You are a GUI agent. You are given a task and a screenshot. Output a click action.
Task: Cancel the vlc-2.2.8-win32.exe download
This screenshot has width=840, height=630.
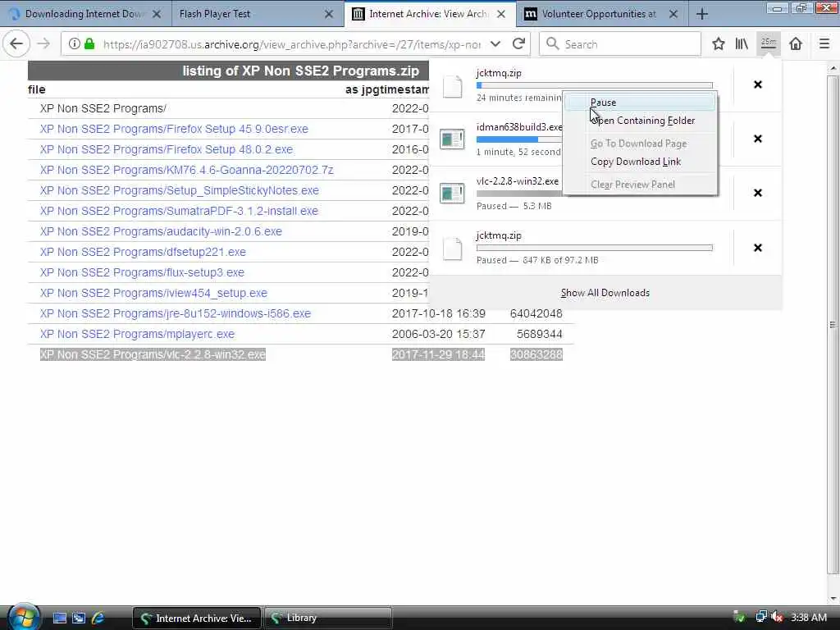pos(757,193)
